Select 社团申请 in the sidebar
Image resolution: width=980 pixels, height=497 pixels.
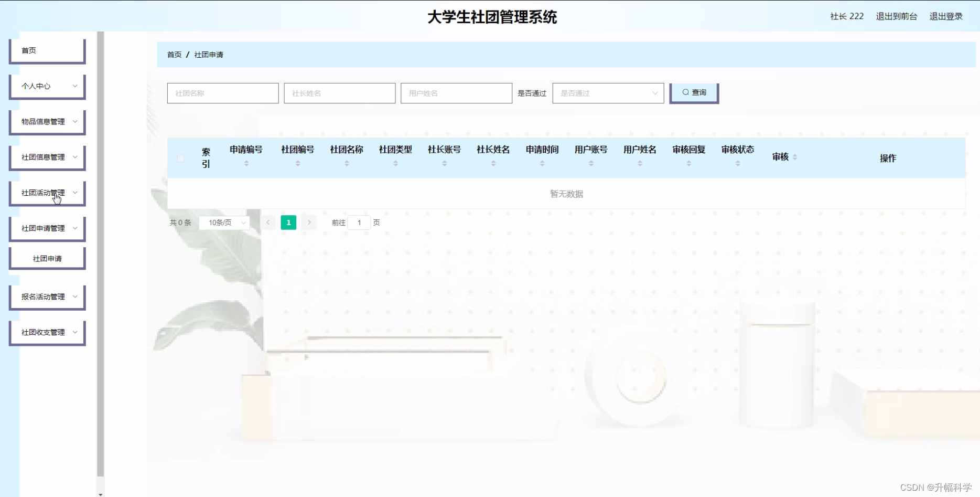pos(47,258)
